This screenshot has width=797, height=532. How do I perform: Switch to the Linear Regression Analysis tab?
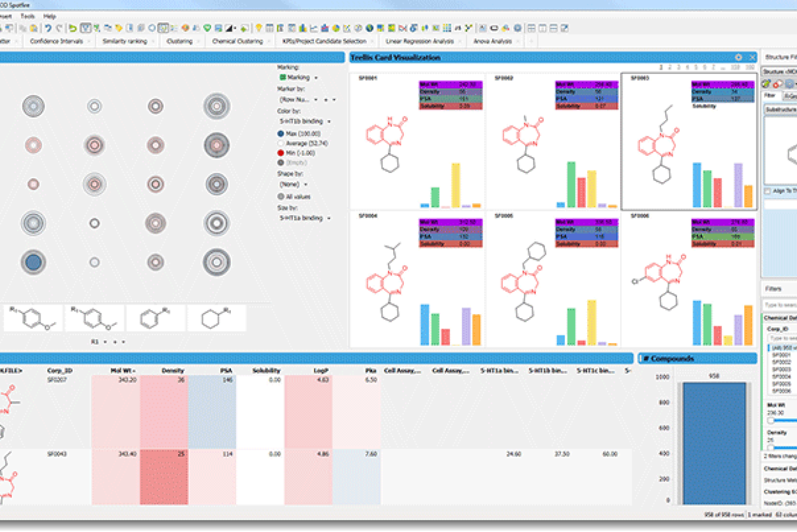click(x=420, y=41)
